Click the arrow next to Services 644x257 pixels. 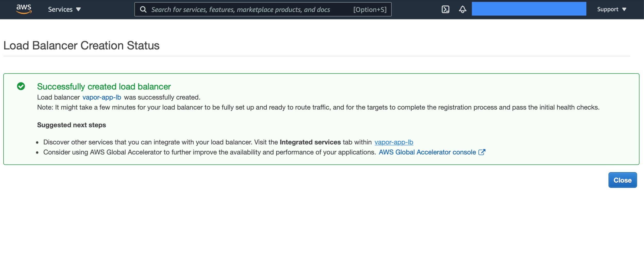click(79, 10)
